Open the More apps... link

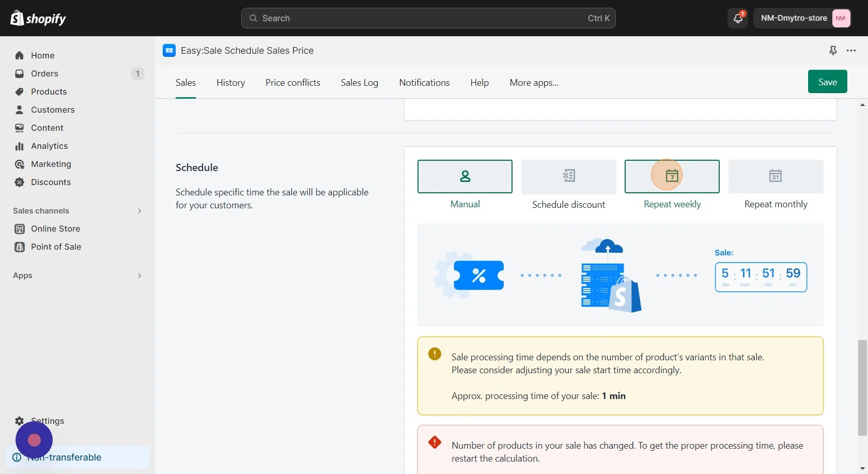pos(534,83)
